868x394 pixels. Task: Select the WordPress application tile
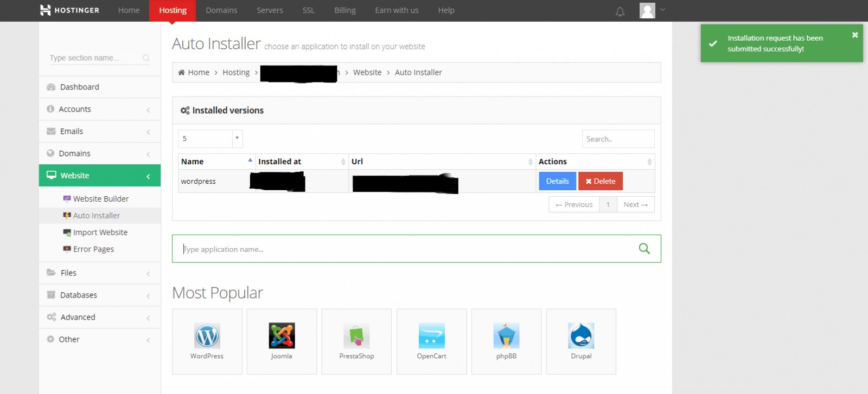(207, 341)
